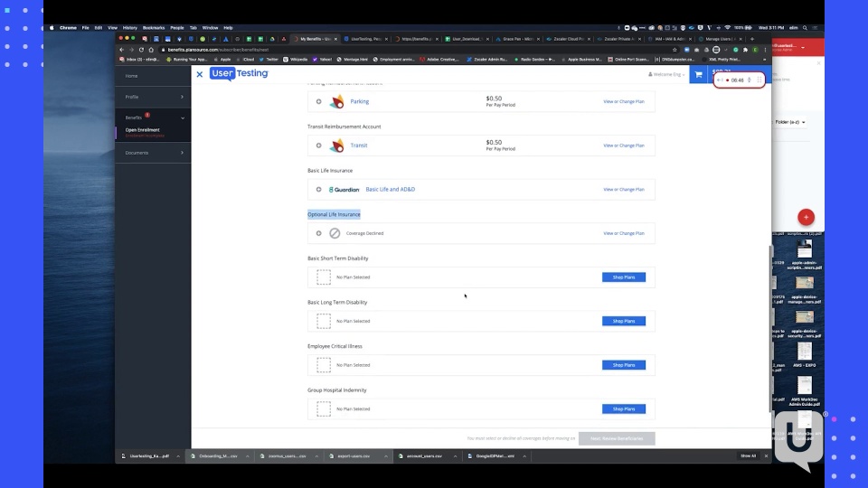868x488 pixels.
Task: Click the Guardian logo in Basic Life row
Action: pos(344,189)
